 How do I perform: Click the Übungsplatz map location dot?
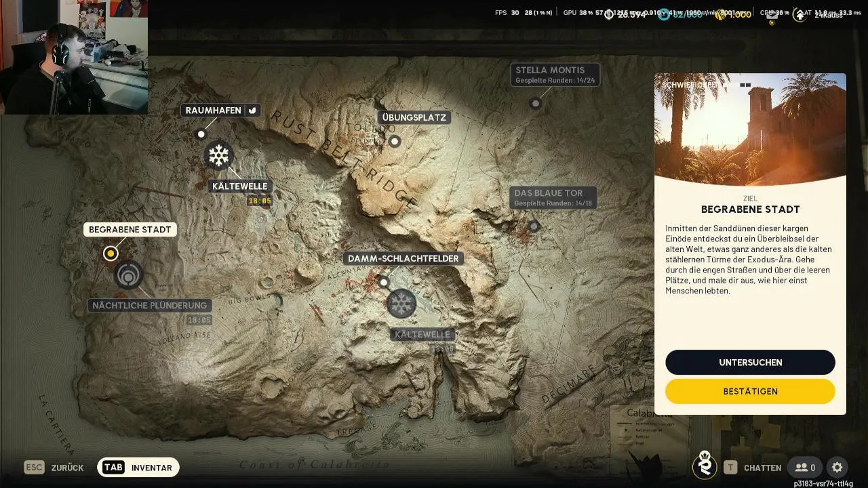tap(395, 141)
